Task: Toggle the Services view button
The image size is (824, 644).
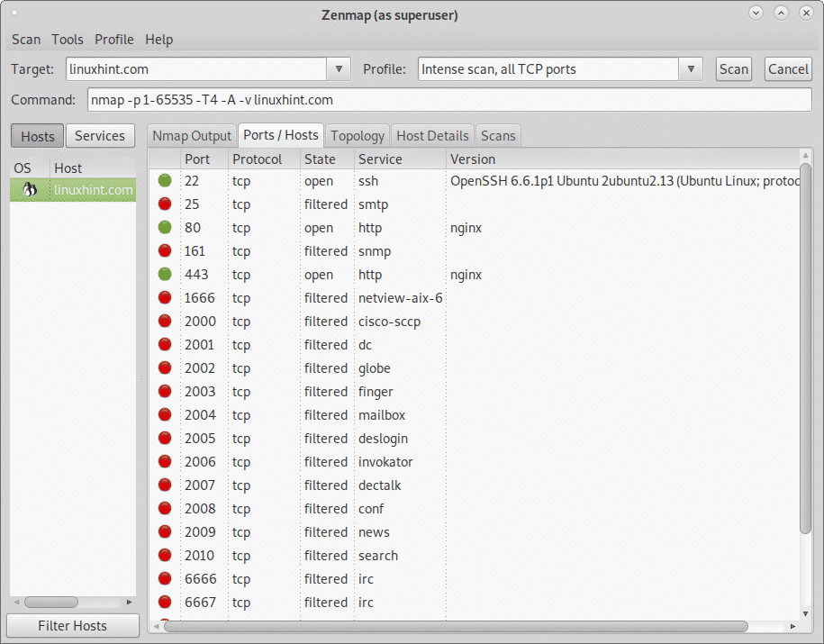Action: [100, 136]
